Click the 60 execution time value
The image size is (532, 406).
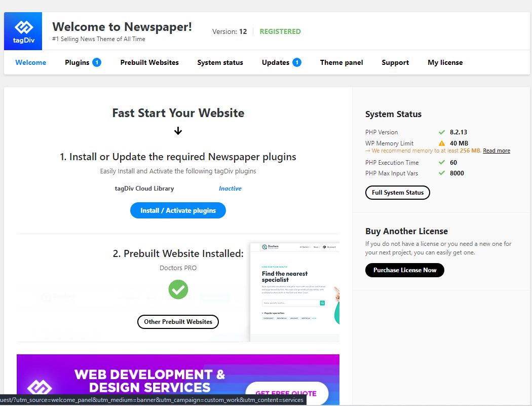click(x=453, y=163)
